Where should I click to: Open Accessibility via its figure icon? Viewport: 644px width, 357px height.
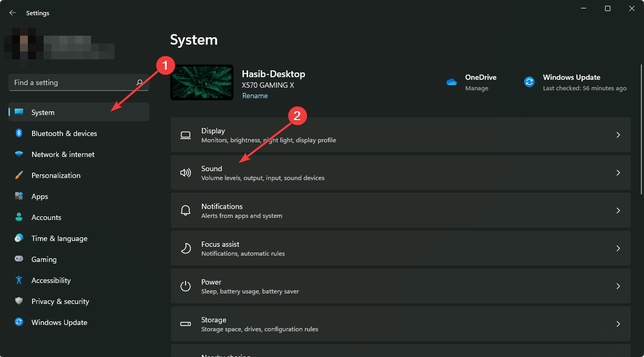tap(19, 280)
